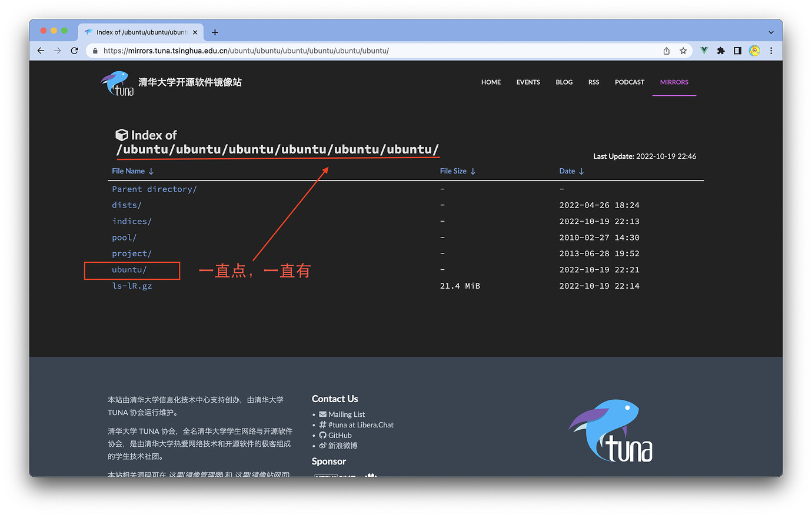This screenshot has width=812, height=515.
Task: Click the macOS red close window button
Action: pos(43,31)
